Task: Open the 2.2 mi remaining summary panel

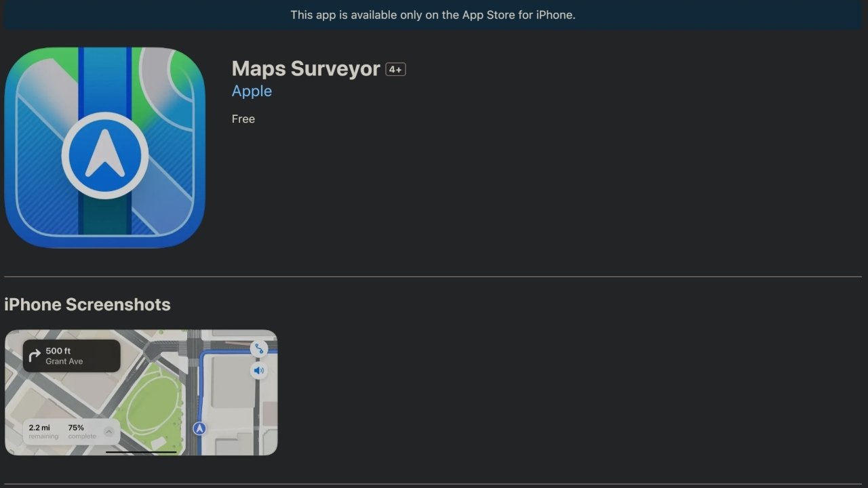Action: [39, 431]
